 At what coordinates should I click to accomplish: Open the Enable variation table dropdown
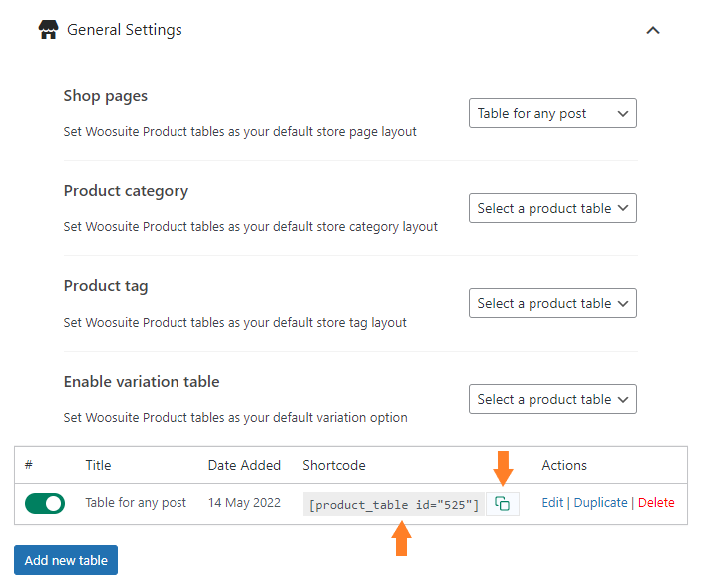pyautogui.click(x=552, y=399)
